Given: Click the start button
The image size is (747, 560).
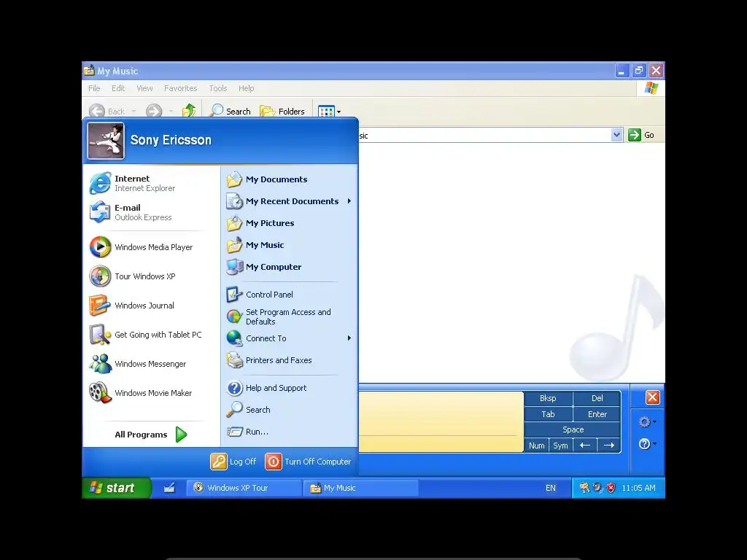Looking at the screenshot, I should 117,488.
